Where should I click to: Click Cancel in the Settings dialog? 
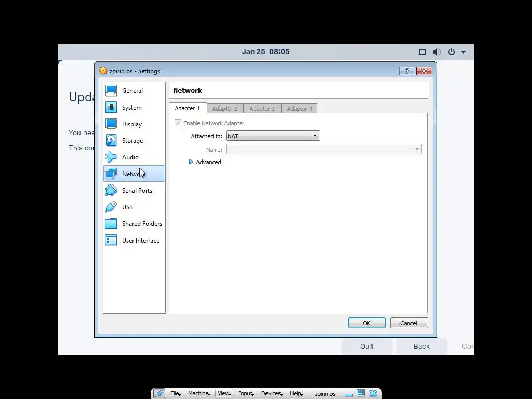pos(409,323)
